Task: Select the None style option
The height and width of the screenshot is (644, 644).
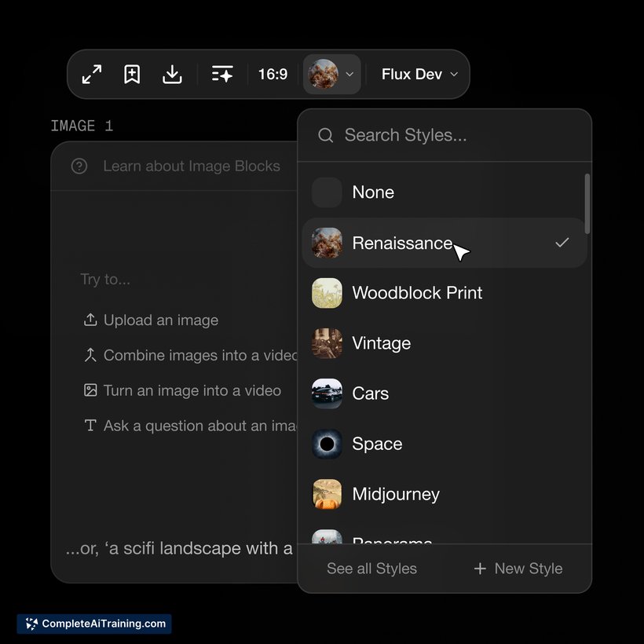Action: 445,192
